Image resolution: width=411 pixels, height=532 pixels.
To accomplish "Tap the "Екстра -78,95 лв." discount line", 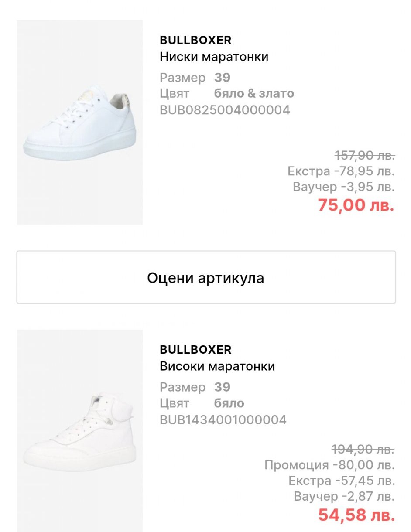I will coord(341,171).
